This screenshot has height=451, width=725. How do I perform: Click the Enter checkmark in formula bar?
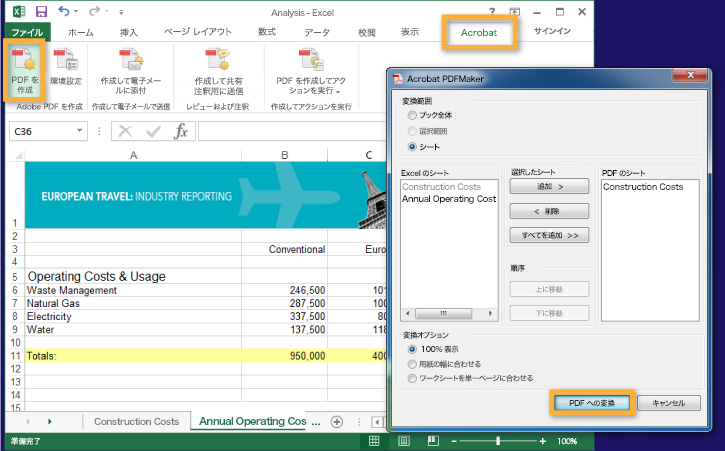[153, 132]
